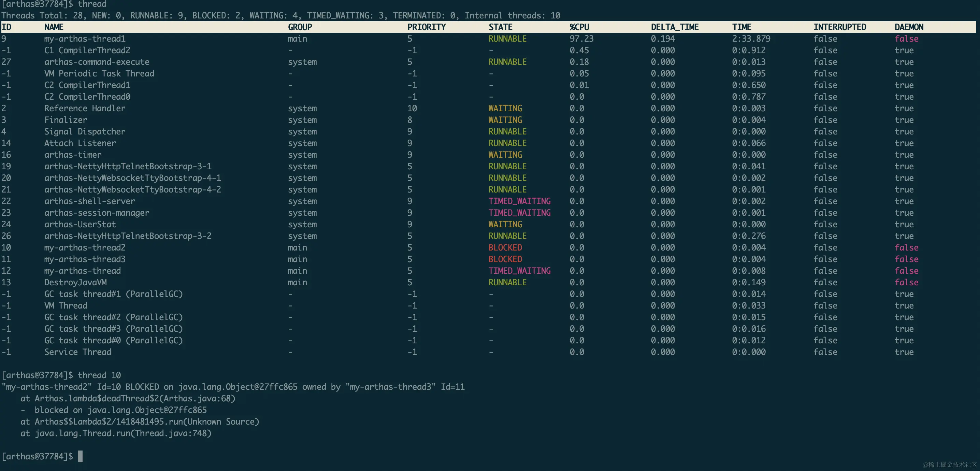The height and width of the screenshot is (471, 980).
Task: Click GC task thread#2 (ParallelGC)
Action: (113, 317)
